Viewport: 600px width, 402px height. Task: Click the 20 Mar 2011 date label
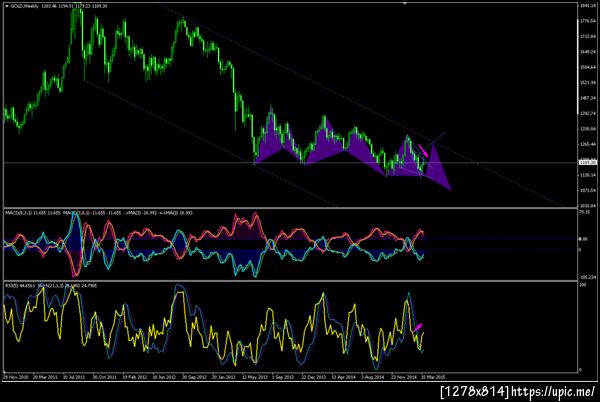45,377
